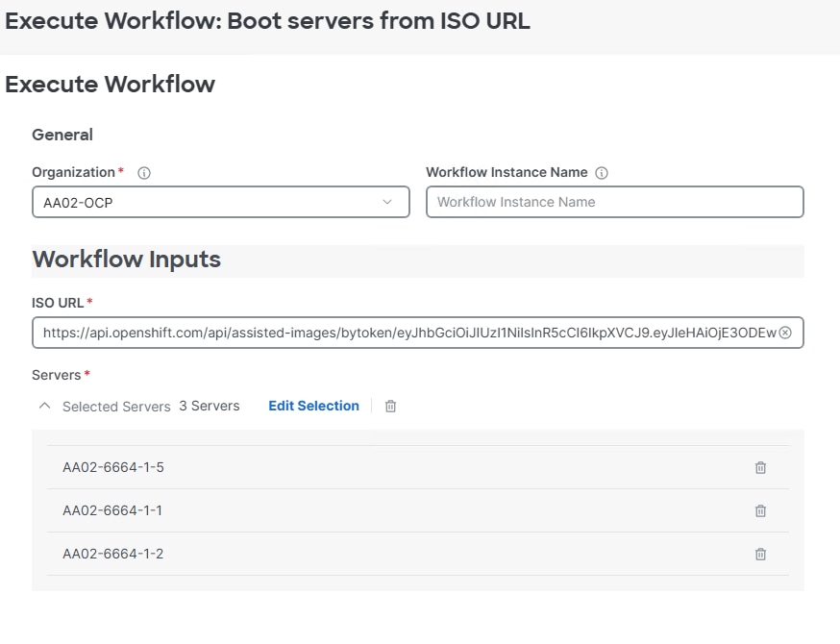Click the 'General' section heading

tap(62, 135)
